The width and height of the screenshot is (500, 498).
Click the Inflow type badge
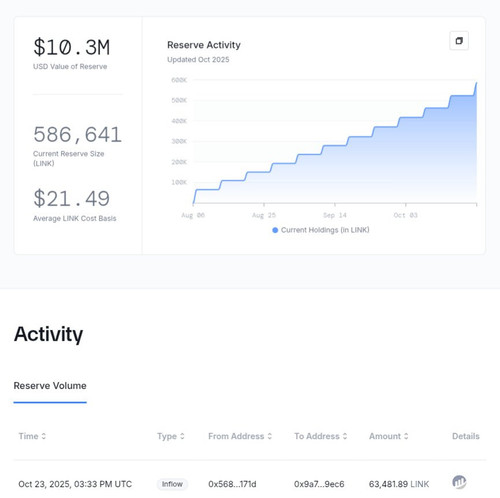click(x=172, y=484)
